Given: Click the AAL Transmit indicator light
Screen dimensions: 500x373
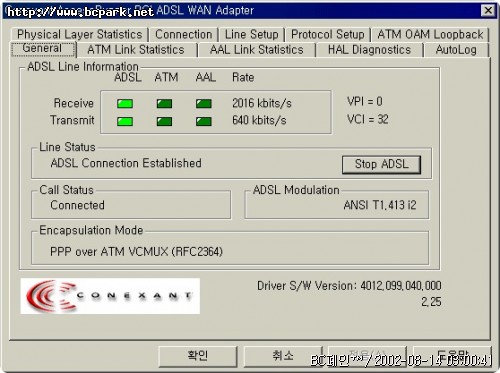Looking at the screenshot, I should [204, 121].
